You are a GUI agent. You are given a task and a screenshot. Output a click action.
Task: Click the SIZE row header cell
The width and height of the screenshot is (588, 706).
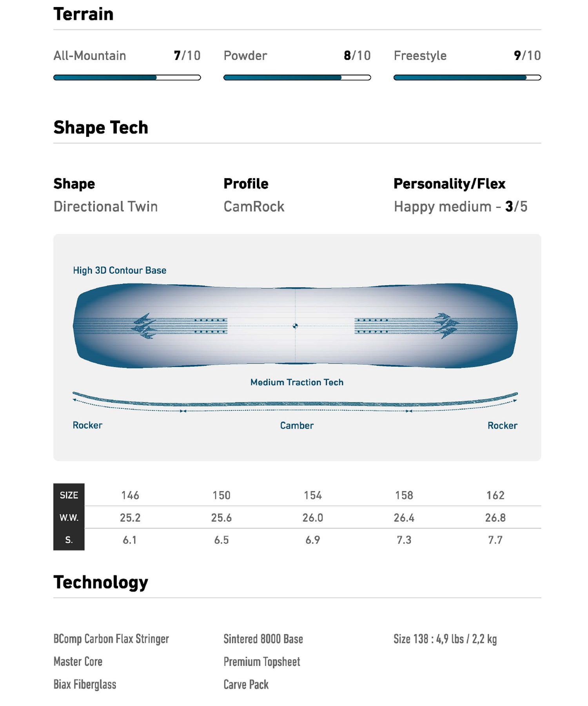[69, 495]
